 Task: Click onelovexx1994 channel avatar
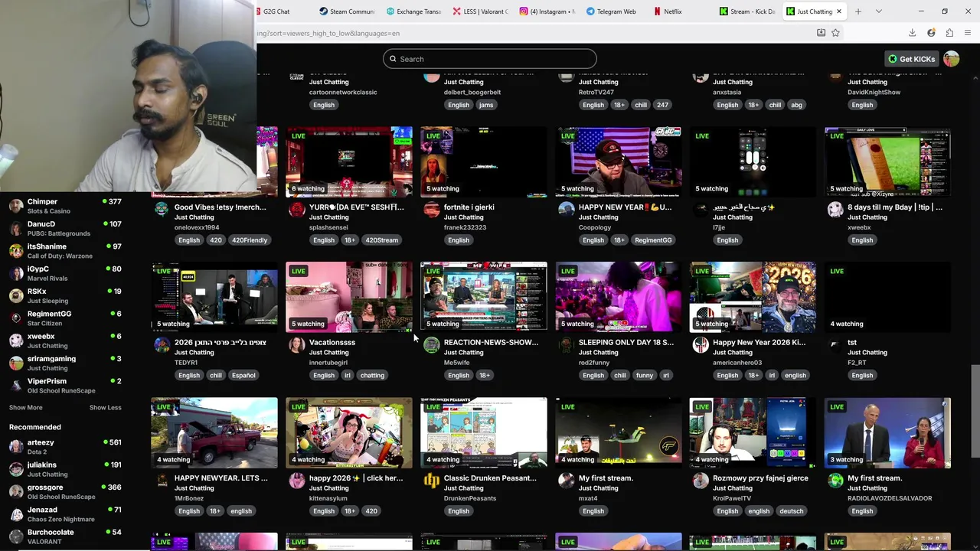pos(162,210)
